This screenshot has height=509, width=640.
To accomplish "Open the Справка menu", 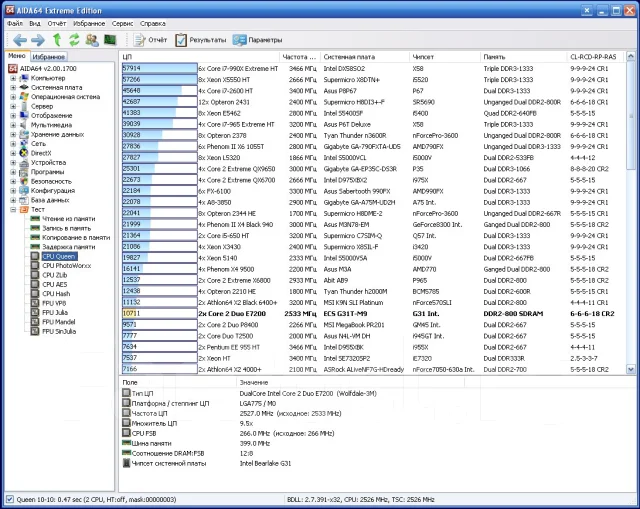I will pyautogui.click(x=153, y=24).
